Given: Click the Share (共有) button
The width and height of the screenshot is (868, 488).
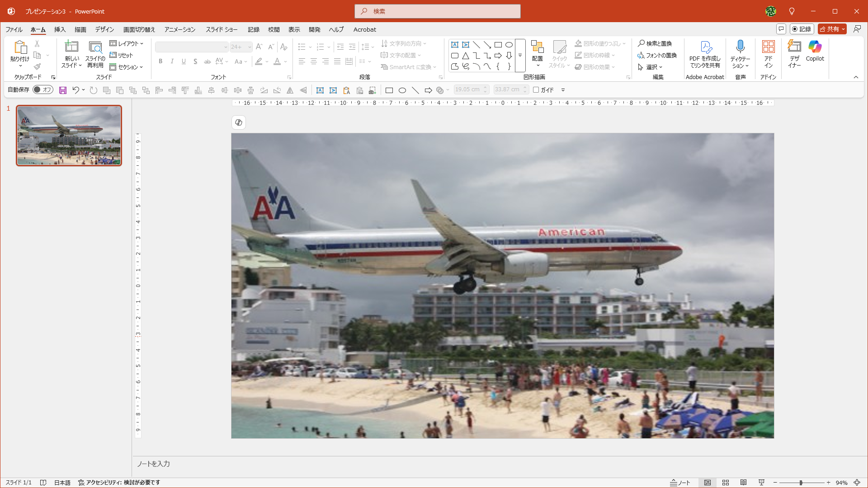Looking at the screenshot, I should (830, 29).
